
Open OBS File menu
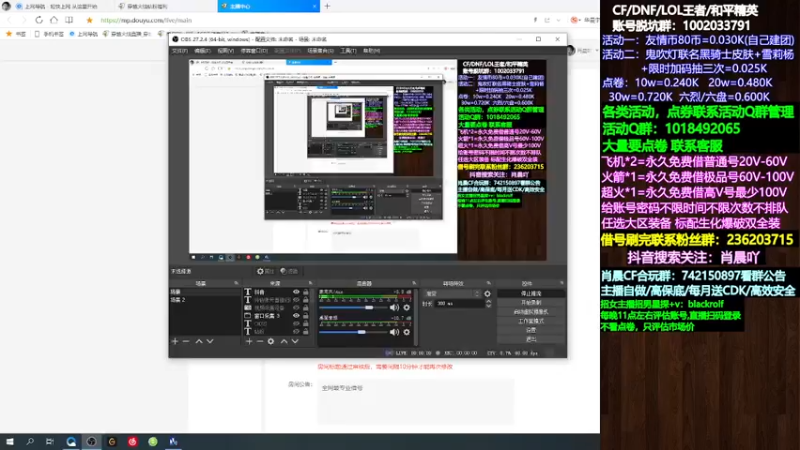tap(180, 51)
